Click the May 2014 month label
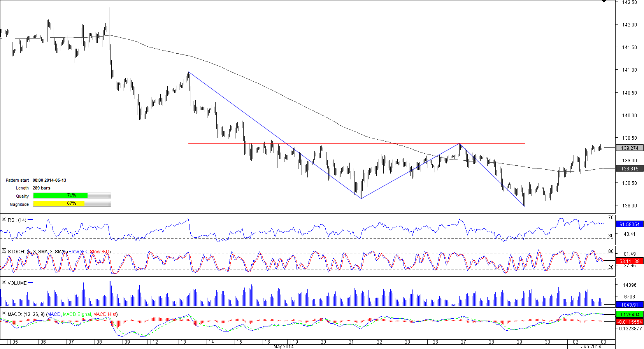 283,346
